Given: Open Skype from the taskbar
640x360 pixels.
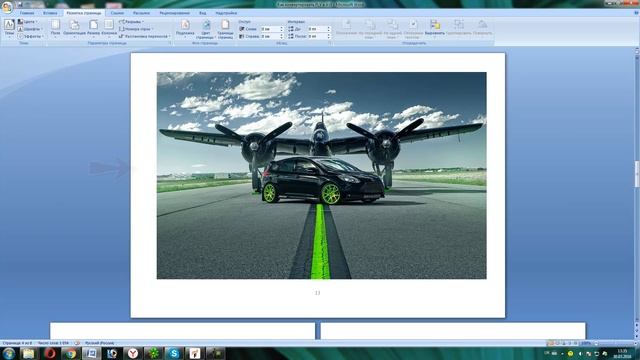Looking at the screenshot, I should point(174,353).
